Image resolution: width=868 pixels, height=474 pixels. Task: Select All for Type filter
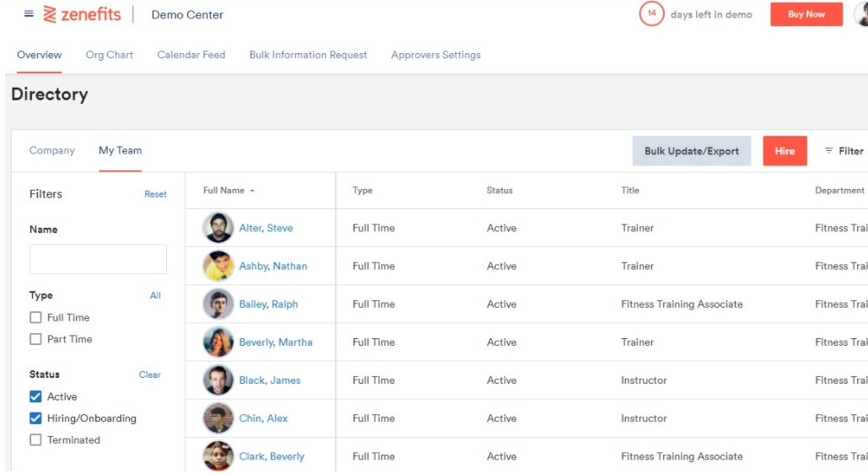[155, 295]
